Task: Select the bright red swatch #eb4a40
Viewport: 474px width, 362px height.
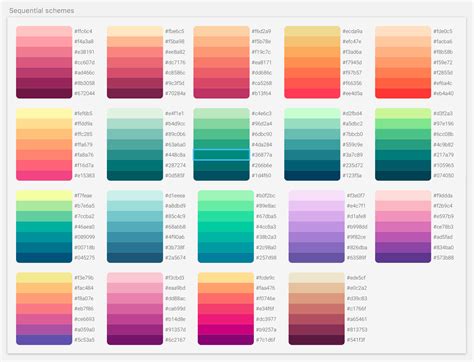Action: [x=403, y=93]
